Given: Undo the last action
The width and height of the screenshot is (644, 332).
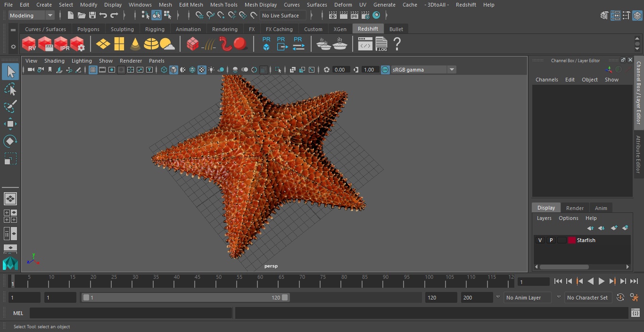Looking at the screenshot, I should 103,16.
